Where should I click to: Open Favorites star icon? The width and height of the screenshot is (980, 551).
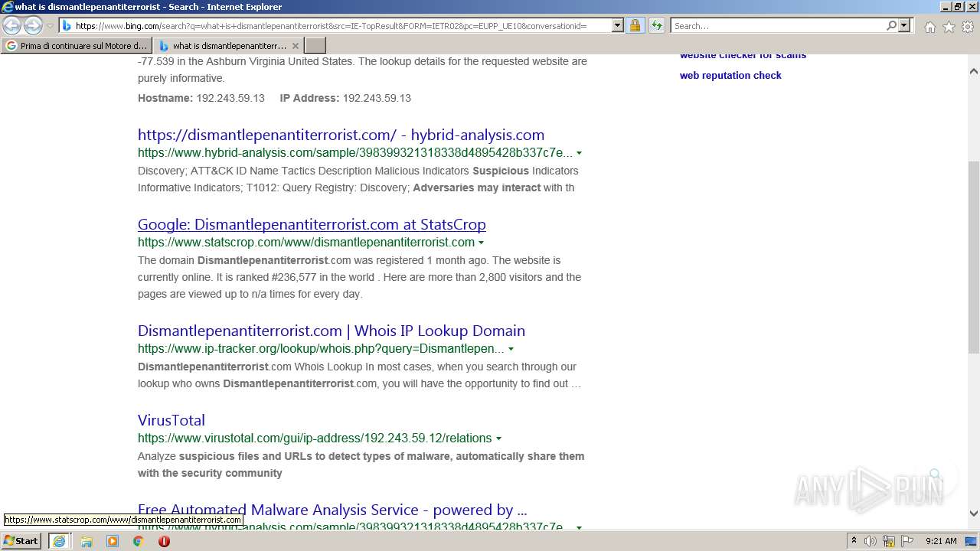point(949,27)
